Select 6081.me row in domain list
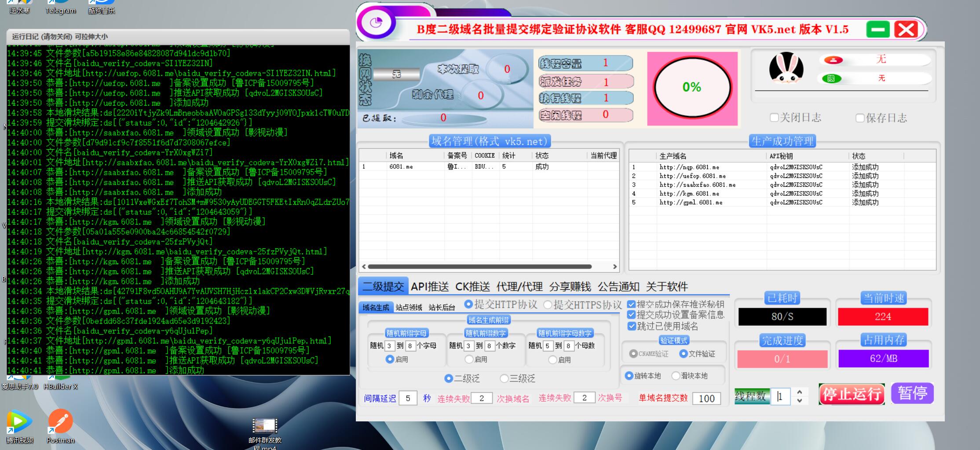The image size is (980, 450). click(489, 166)
